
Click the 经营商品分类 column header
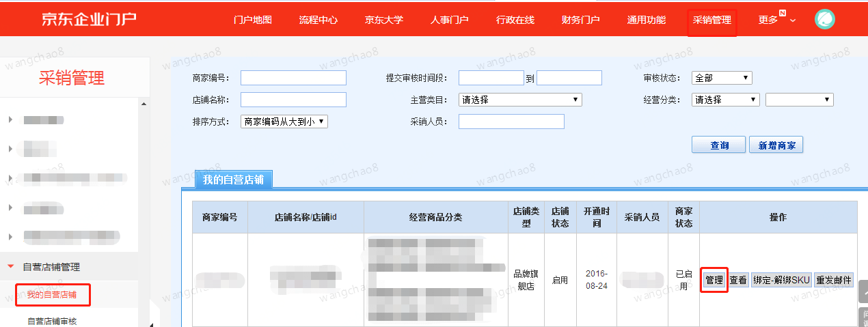[436, 217]
